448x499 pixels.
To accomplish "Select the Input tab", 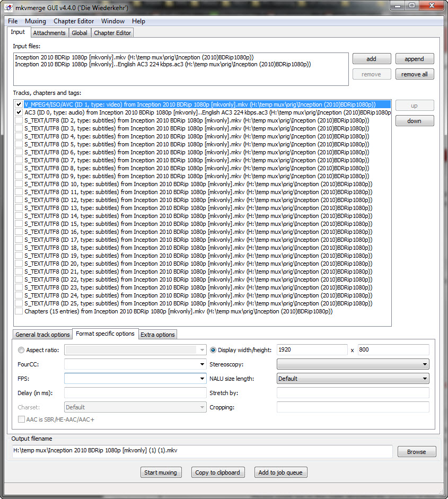I will [x=18, y=32].
